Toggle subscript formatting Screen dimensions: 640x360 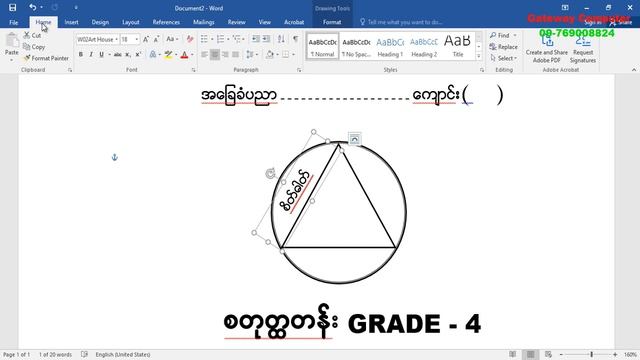[128, 55]
